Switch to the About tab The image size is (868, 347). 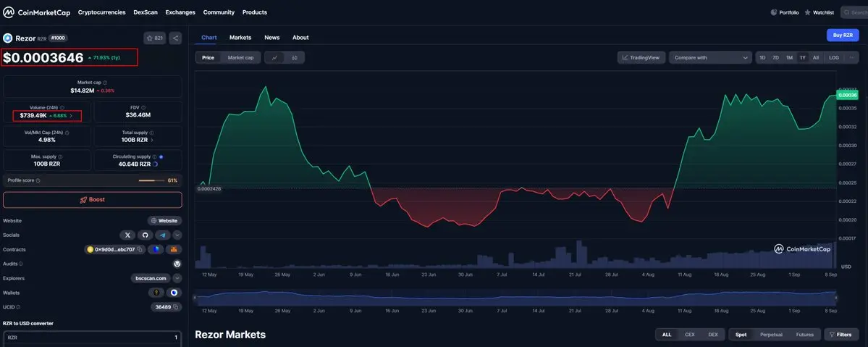point(300,38)
